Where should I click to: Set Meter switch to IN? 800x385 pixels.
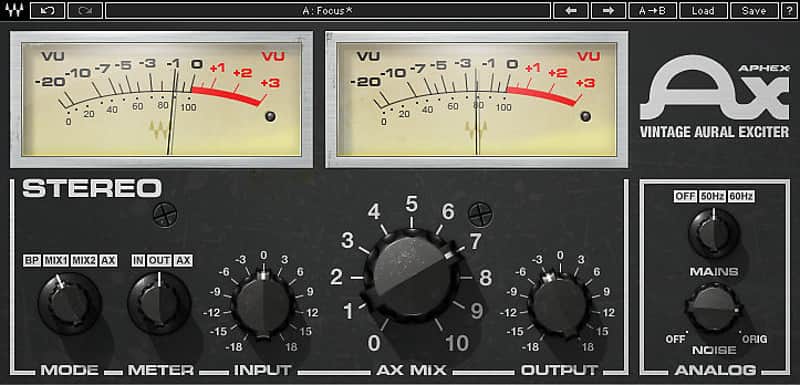pyautogui.click(x=138, y=261)
